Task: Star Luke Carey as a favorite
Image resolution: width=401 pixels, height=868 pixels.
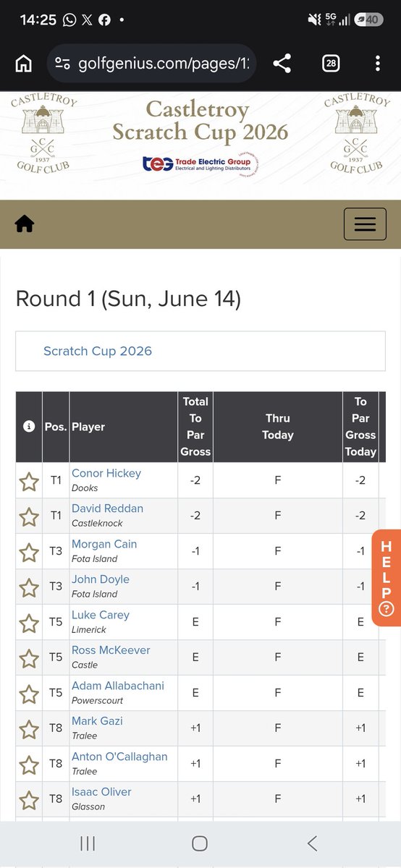Action: (29, 623)
